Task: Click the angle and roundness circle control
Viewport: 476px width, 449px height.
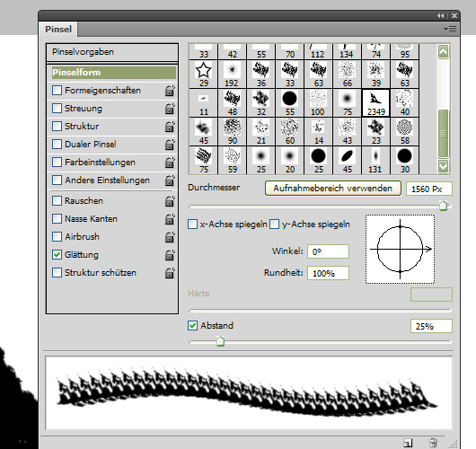Action: point(400,250)
